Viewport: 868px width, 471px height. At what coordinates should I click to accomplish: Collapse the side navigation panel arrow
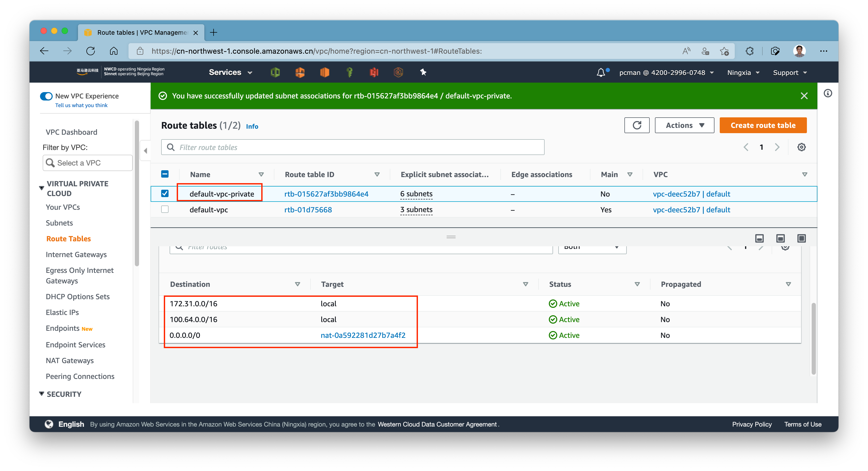coord(146,151)
